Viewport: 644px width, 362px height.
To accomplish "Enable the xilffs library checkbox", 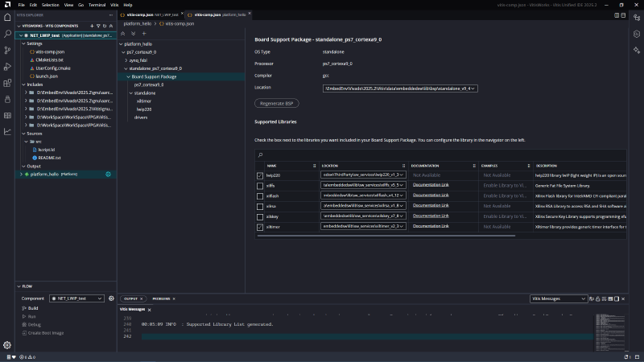I will [260, 186].
